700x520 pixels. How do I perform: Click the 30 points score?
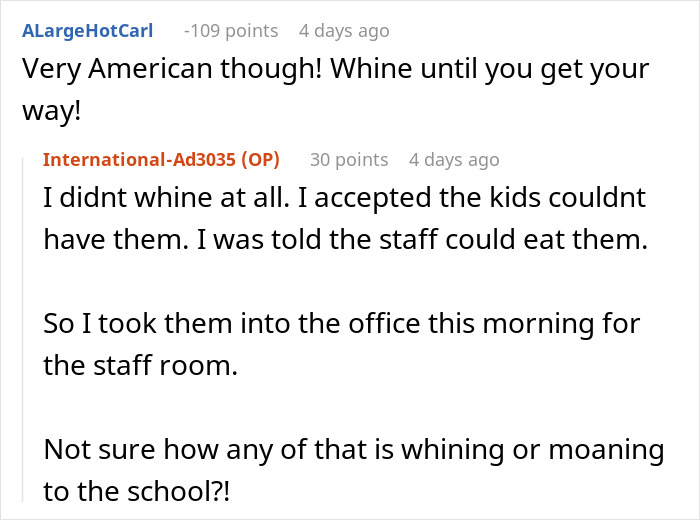[349, 160]
